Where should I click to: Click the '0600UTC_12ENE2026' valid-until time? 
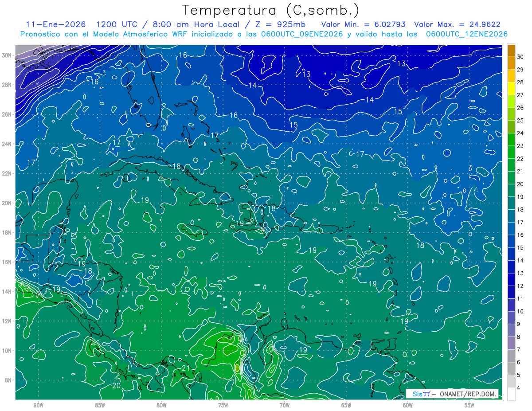[x=467, y=34]
